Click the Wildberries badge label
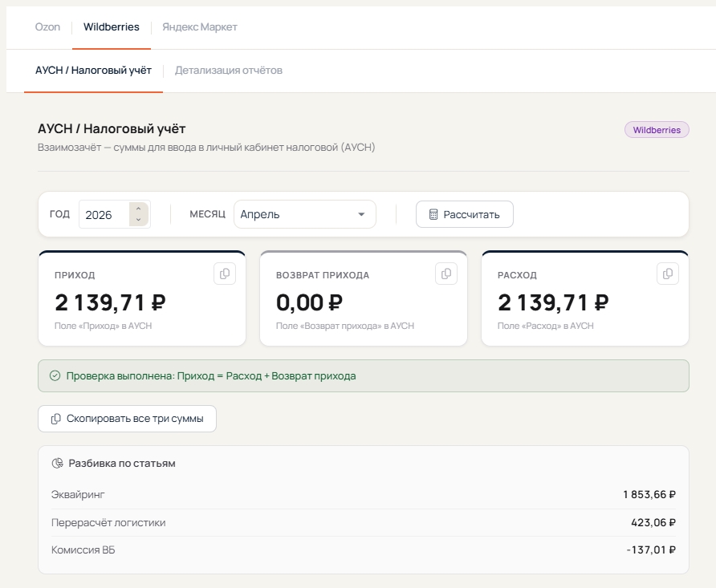The image size is (716, 588). [657, 130]
